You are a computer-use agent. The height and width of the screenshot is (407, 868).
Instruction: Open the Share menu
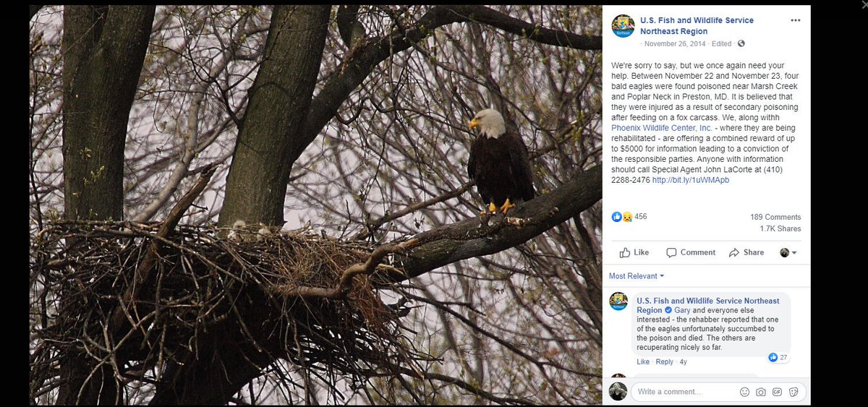click(x=746, y=252)
